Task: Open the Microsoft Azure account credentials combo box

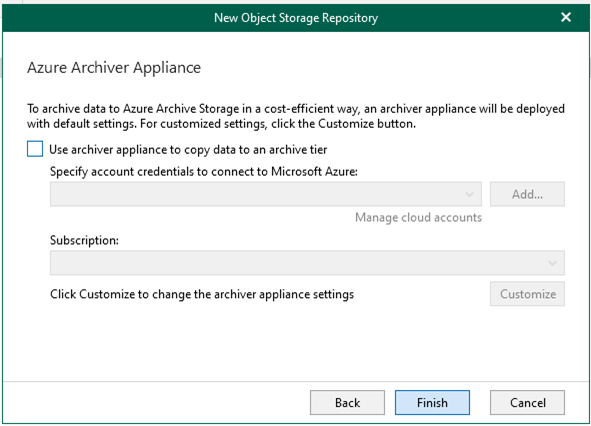Action: click(x=266, y=194)
